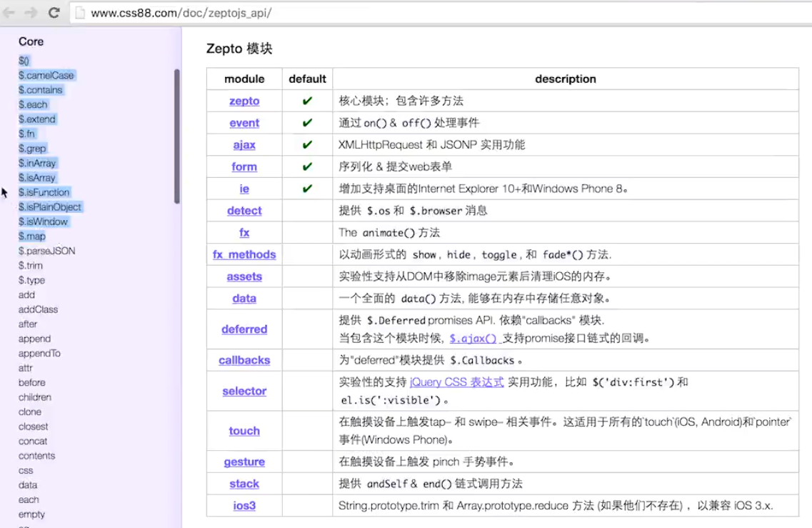This screenshot has height=528, width=812.
Task: Open the callbacks module link
Action: [x=244, y=360]
